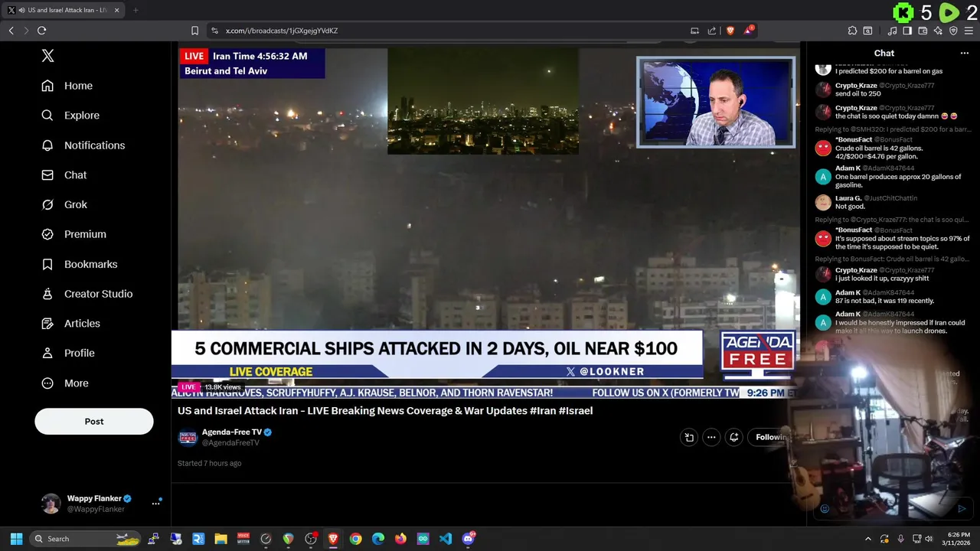Open the Wappy Flanker profile avatar
Viewport: 980px width, 551px height.
pos(51,504)
